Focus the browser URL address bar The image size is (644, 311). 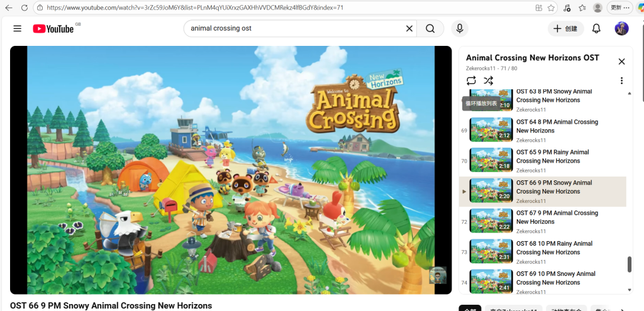pos(287,8)
